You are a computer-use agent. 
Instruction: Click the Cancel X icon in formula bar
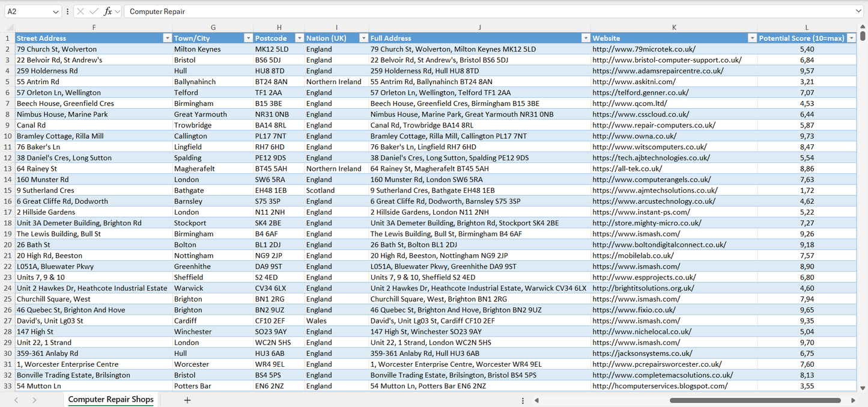80,11
